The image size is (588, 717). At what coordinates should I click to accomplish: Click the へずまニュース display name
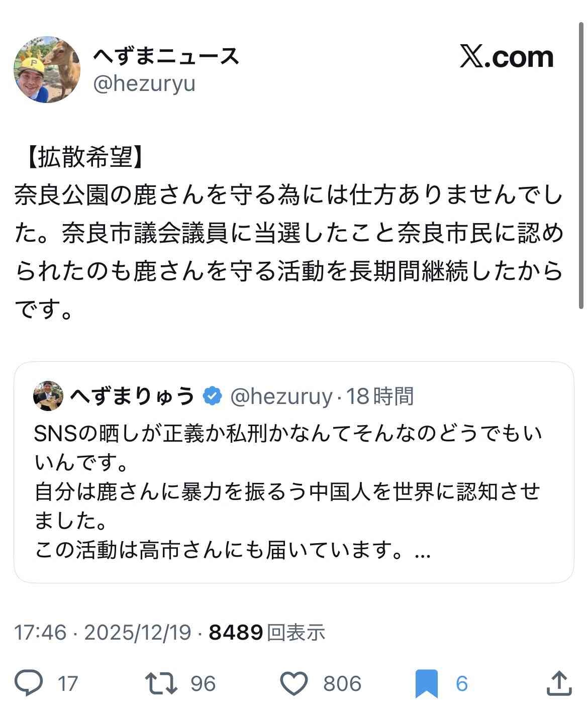tap(166, 56)
